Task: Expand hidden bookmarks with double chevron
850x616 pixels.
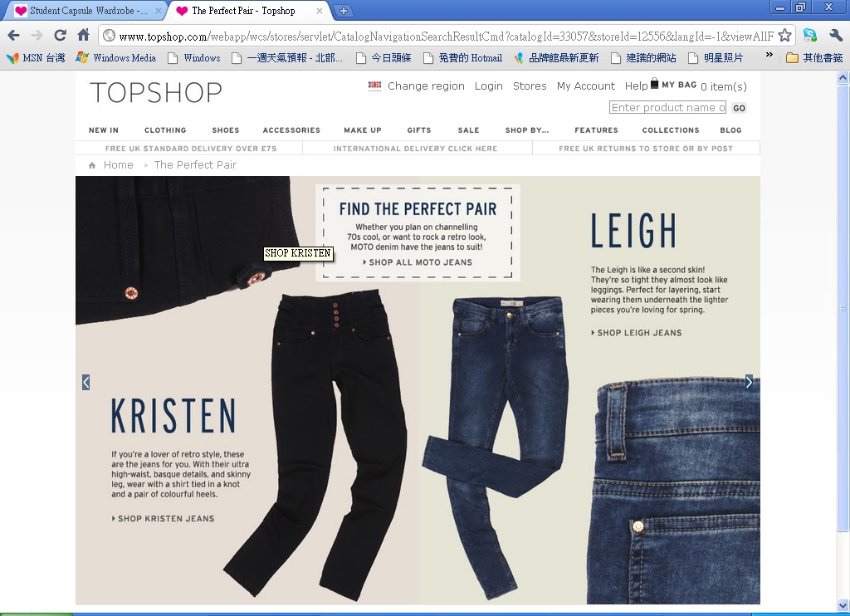Action: tap(769, 55)
